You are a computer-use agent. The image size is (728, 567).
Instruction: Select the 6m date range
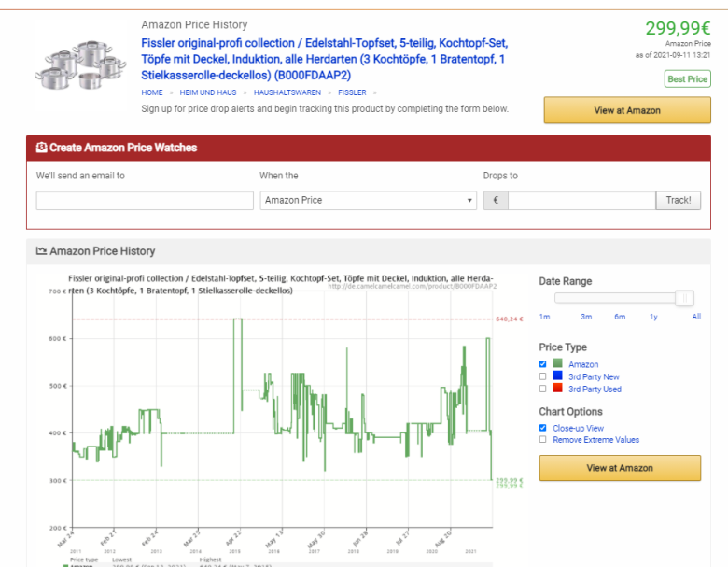pos(620,317)
